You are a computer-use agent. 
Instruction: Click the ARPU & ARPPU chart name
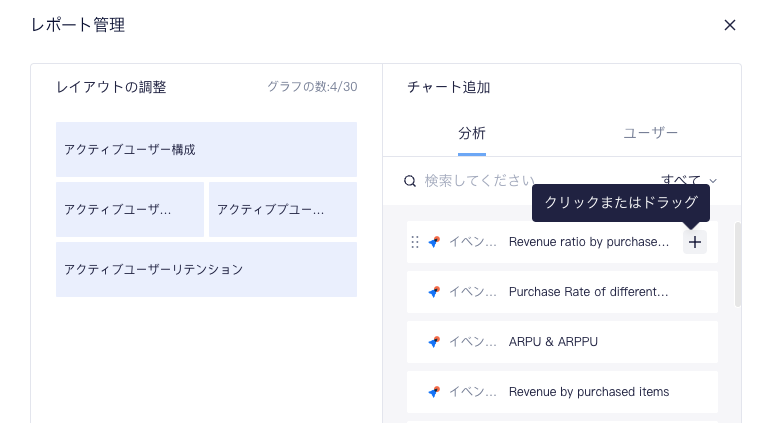point(553,342)
